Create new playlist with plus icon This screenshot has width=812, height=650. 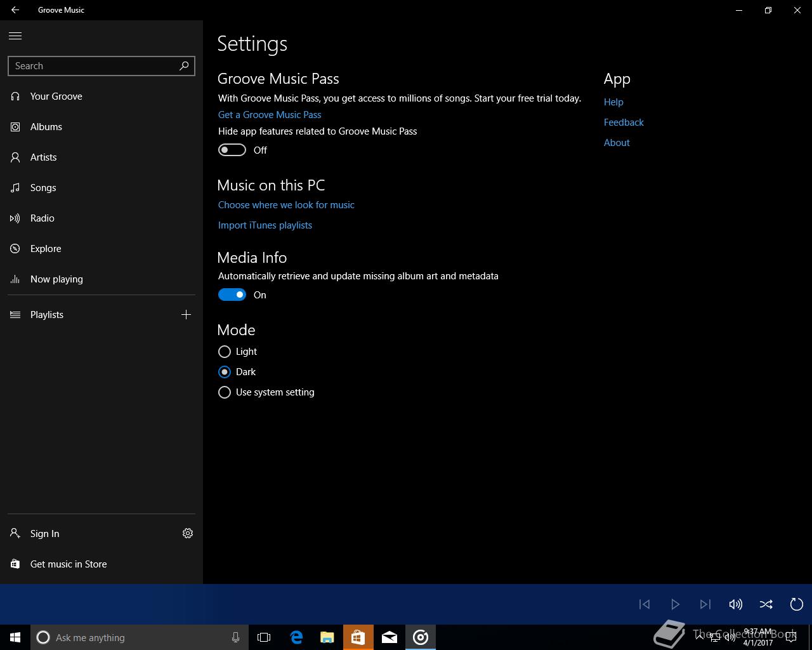[x=186, y=315]
